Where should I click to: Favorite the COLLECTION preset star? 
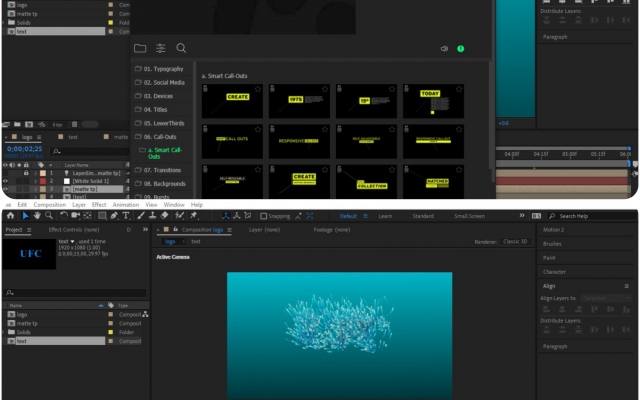pos(392,169)
